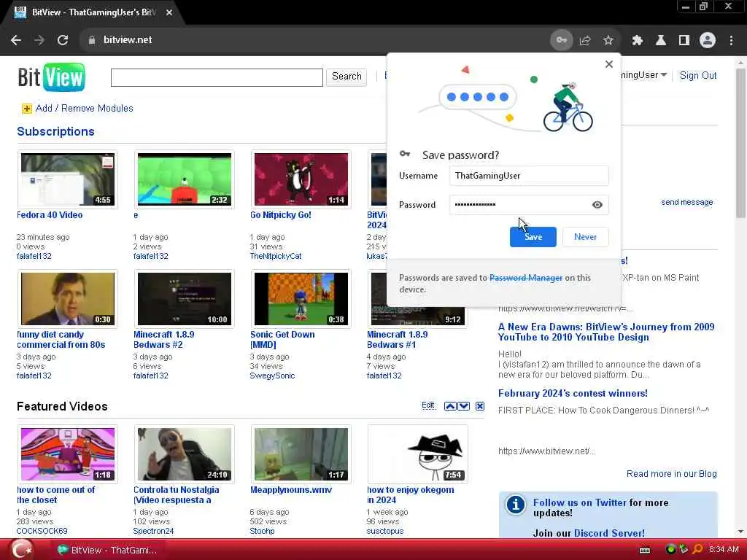The height and width of the screenshot is (560, 747).
Task: Click the taskbar clock showing 8:34 AM
Action: pyautogui.click(x=724, y=550)
